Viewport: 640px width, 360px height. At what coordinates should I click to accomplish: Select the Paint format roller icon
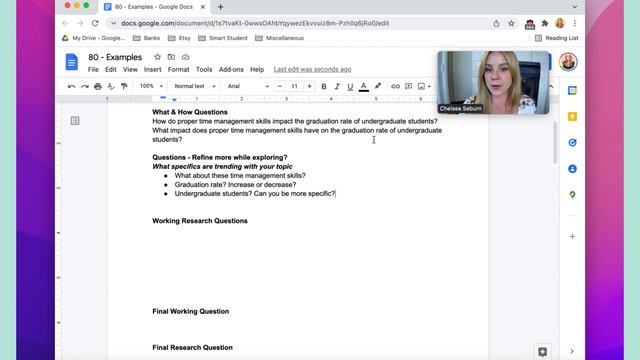(124, 86)
